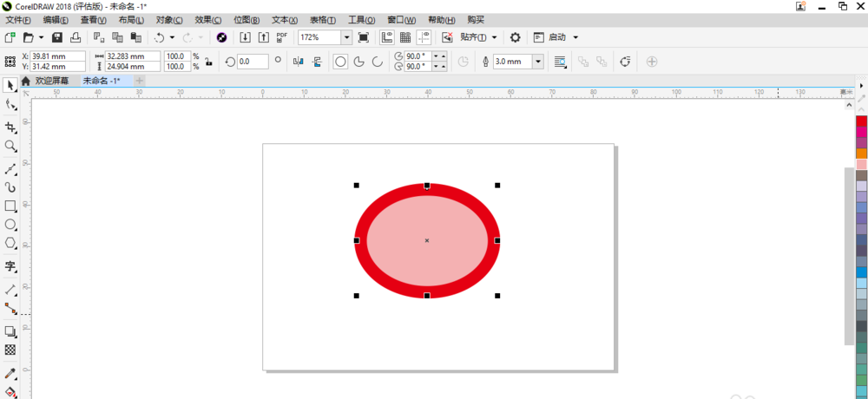Screen dimensions: 868x399
Task: Cut selection using toolbar icon
Action: tap(99, 37)
